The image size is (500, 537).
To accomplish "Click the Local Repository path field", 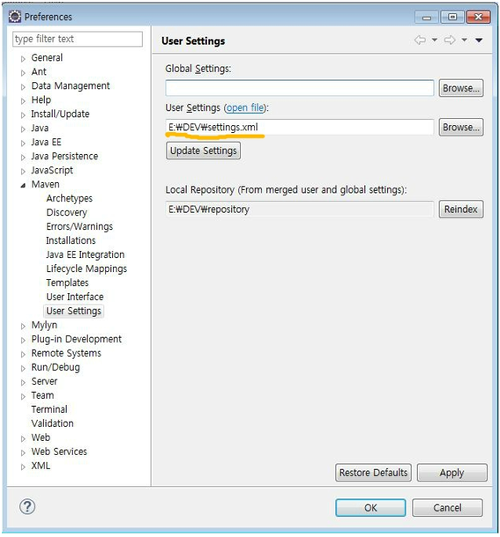I will [x=300, y=209].
